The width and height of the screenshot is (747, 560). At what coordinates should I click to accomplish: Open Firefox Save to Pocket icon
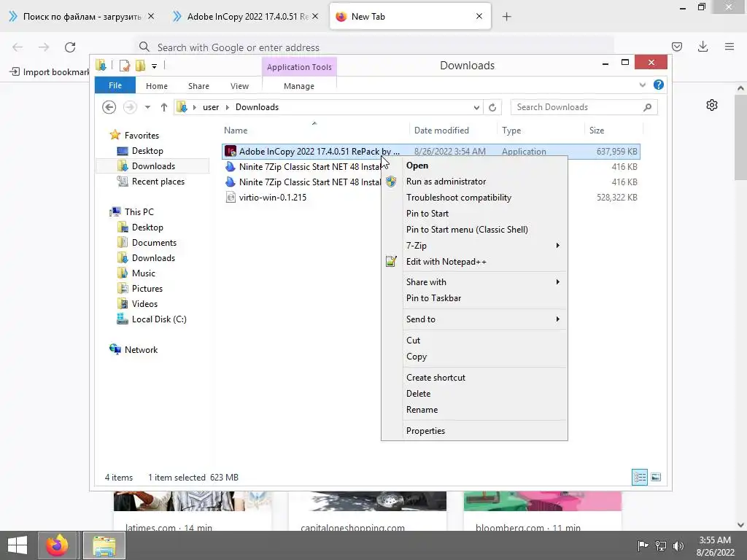coord(677,47)
